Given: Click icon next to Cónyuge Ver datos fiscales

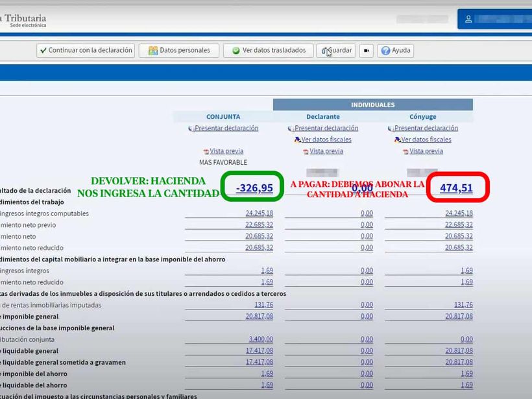Looking at the screenshot, I should [x=397, y=139].
